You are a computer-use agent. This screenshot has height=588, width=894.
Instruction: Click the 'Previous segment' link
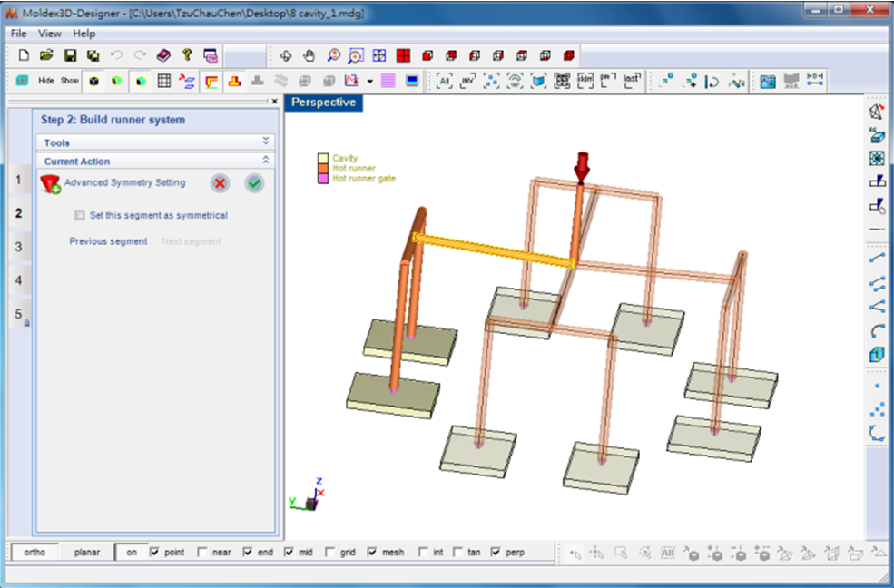tap(108, 241)
